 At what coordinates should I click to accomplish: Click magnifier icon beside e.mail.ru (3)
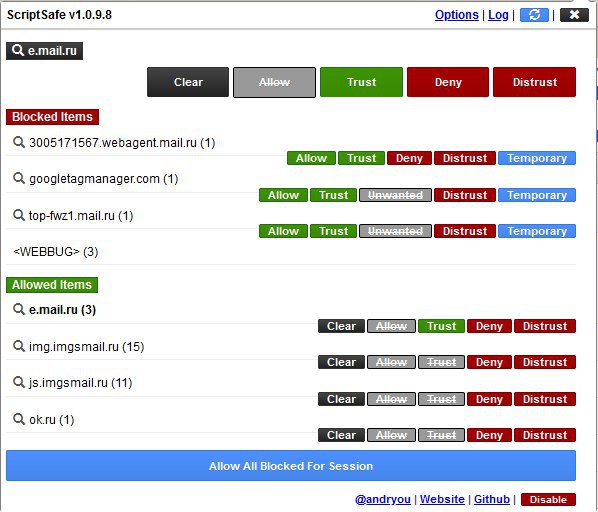(19, 309)
